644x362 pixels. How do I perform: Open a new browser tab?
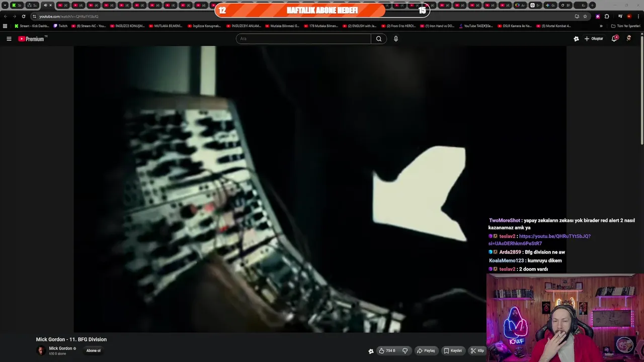click(592, 5)
